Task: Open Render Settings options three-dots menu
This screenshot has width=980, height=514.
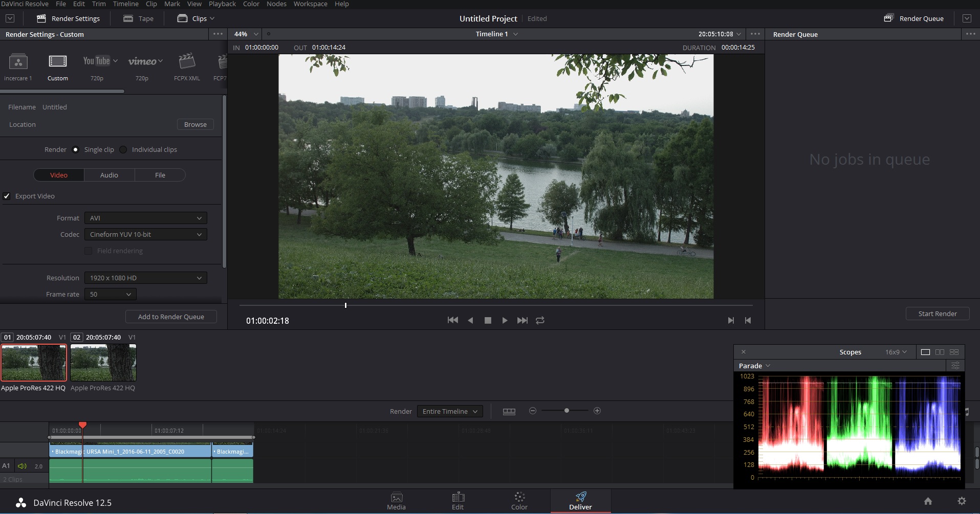Action: [x=218, y=34]
